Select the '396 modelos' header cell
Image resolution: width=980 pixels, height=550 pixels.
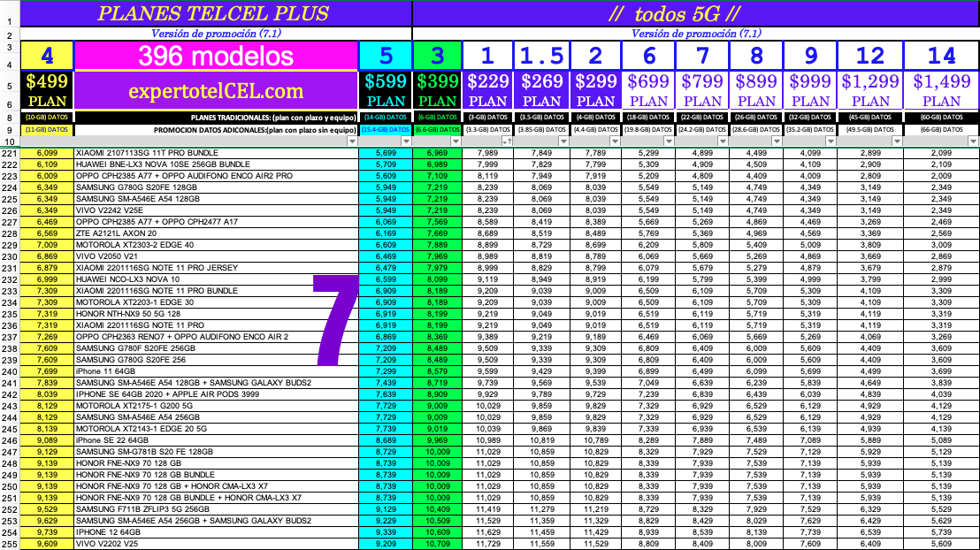(216, 56)
